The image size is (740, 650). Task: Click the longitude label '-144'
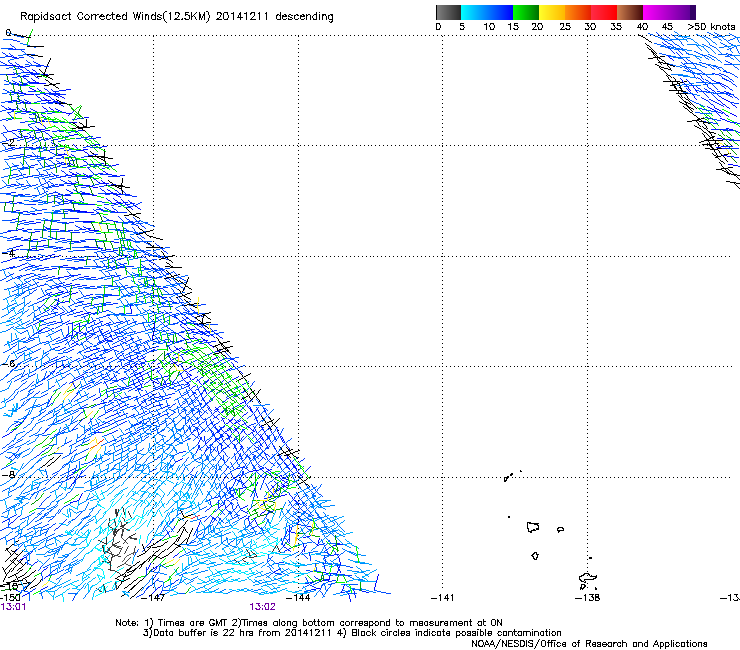[298, 598]
